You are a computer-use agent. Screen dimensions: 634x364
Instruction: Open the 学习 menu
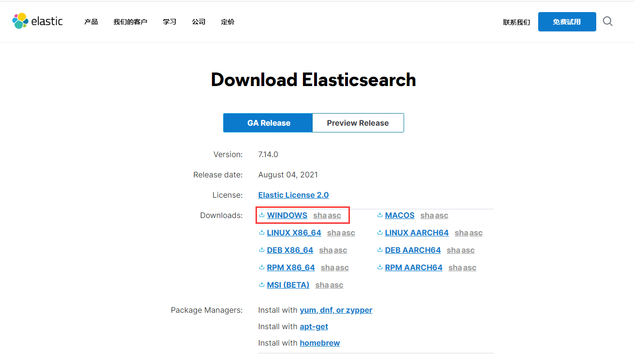pyautogui.click(x=169, y=22)
